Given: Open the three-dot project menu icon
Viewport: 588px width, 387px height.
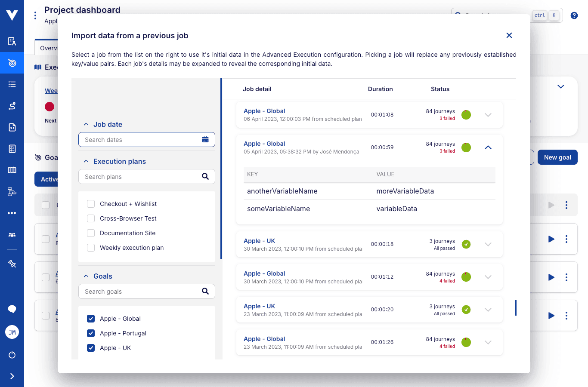Looking at the screenshot, I should tap(35, 15).
